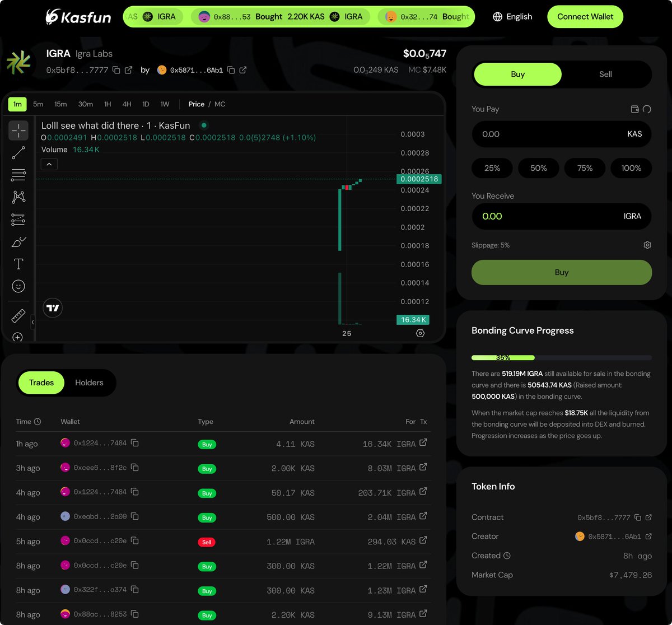Set the pay amount to 50%
The image size is (672, 625).
[539, 168]
